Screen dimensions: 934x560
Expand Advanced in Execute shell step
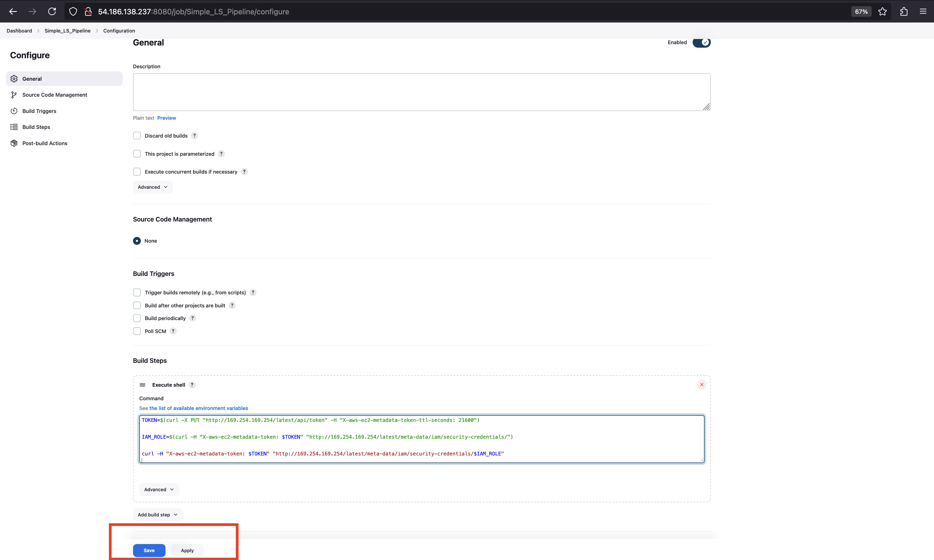(159, 489)
